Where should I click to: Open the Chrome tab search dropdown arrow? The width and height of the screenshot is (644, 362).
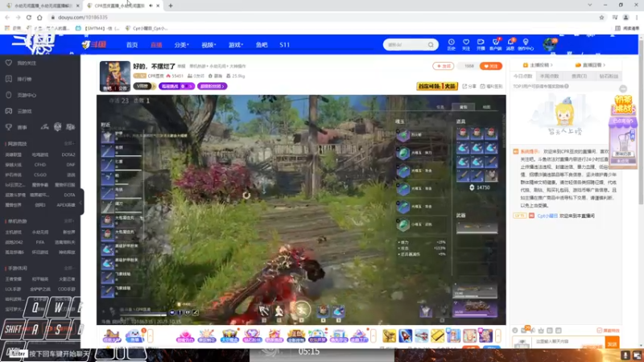[590, 6]
